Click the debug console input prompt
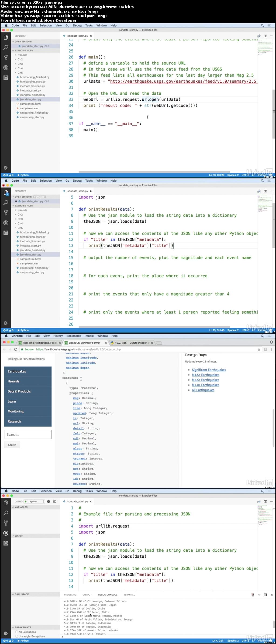 [167, 636]
